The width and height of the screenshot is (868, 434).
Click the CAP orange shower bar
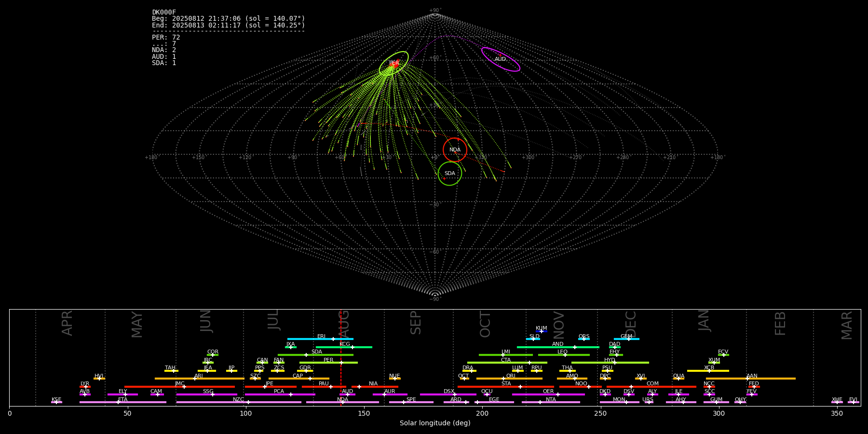[299, 379]
